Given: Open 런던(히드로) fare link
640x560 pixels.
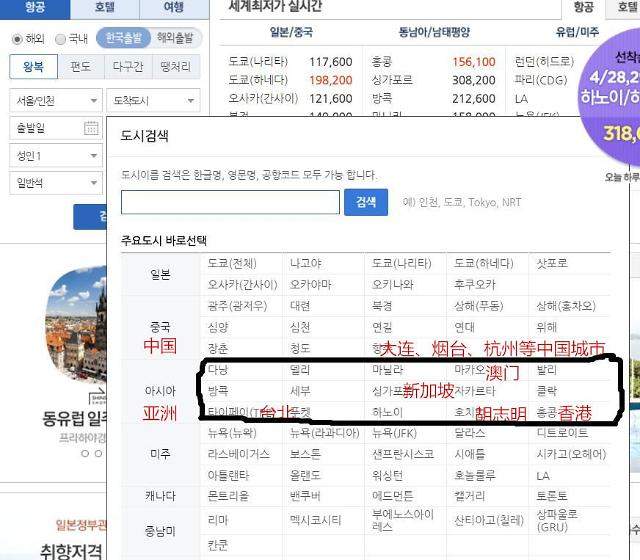Looking at the screenshot, I should click(x=544, y=62).
